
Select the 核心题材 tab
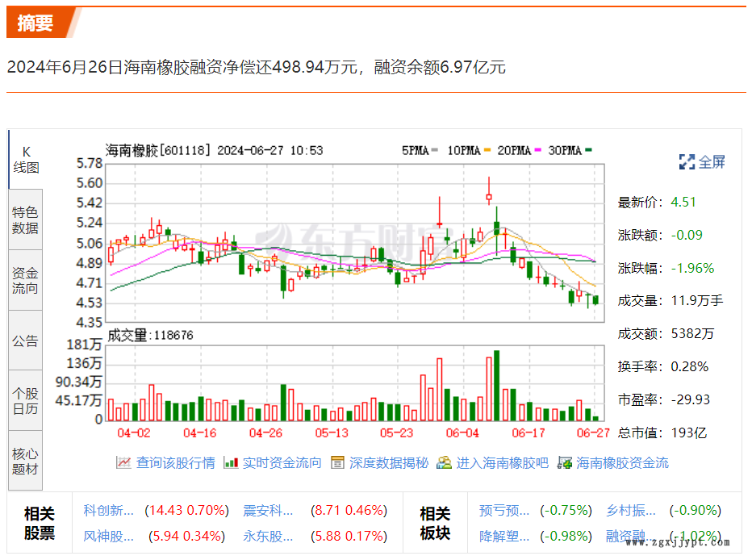pyautogui.click(x=26, y=461)
